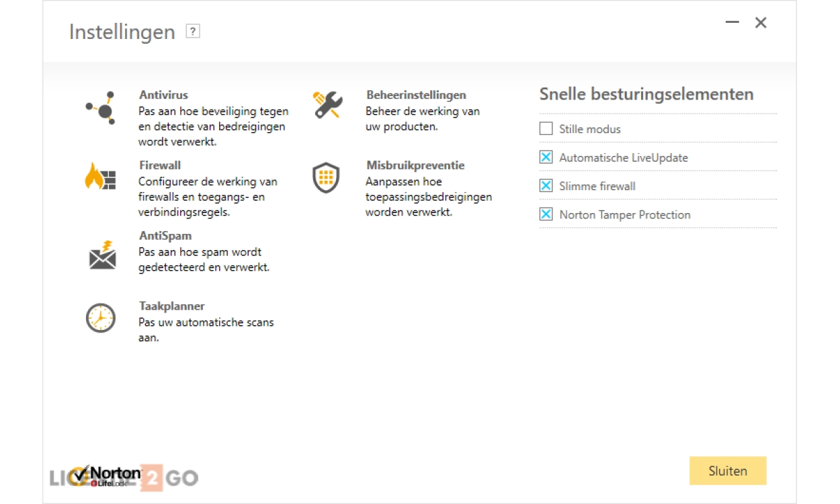Select the Beheerinstellingen heading

(416, 95)
